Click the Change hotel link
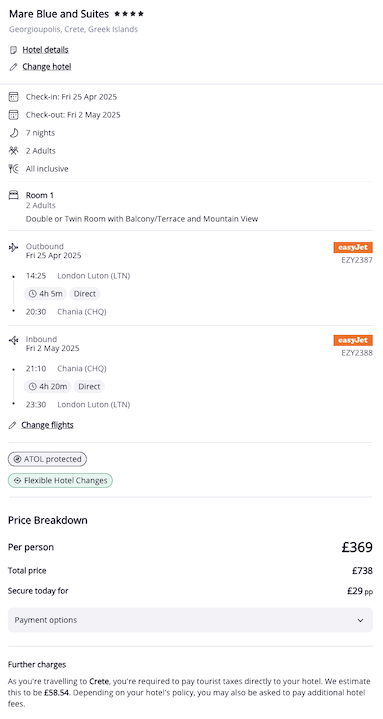 click(x=47, y=66)
